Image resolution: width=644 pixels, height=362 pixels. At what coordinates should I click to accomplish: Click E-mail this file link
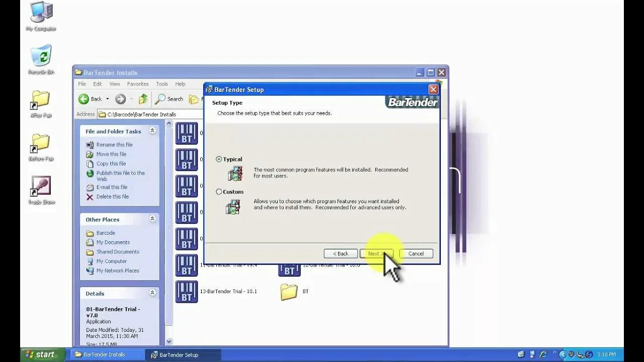(x=112, y=187)
